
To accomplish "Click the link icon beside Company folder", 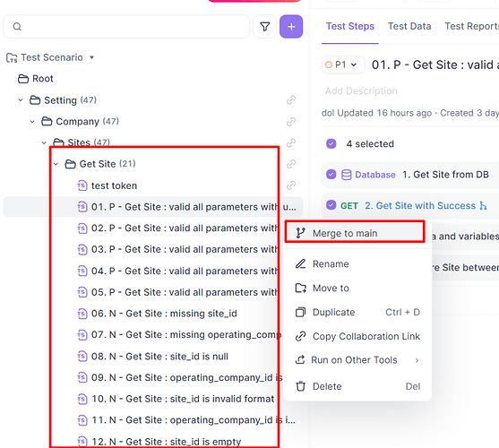I will coord(291,122).
